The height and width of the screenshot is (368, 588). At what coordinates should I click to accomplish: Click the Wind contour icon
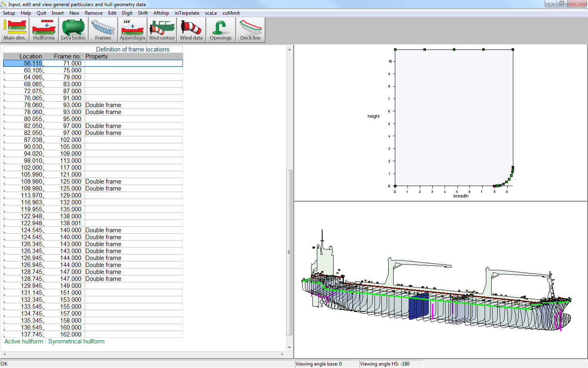coord(162,30)
